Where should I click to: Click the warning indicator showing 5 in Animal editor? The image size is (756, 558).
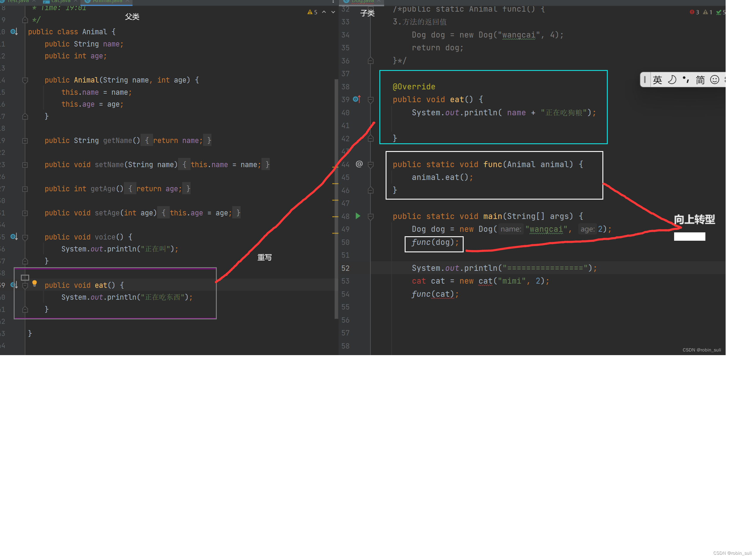(312, 12)
